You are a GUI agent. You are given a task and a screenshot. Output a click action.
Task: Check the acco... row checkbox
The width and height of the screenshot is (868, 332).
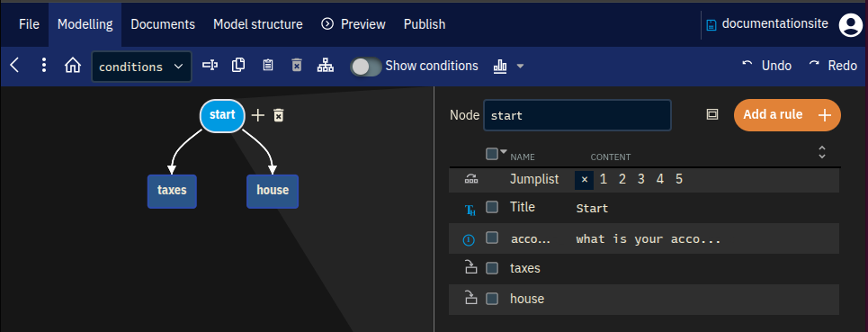coord(492,238)
